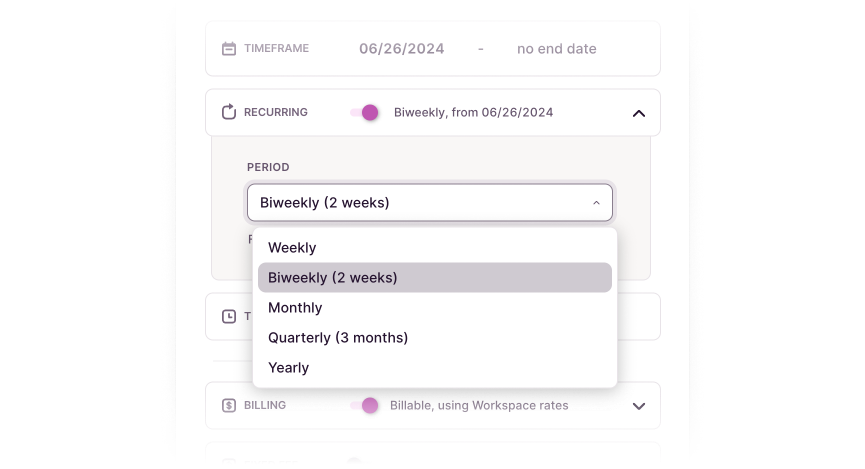The height and width of the screenshot is (469, 865).
Task: Turn off the Recurring toggle
Action: pos(365,113)
